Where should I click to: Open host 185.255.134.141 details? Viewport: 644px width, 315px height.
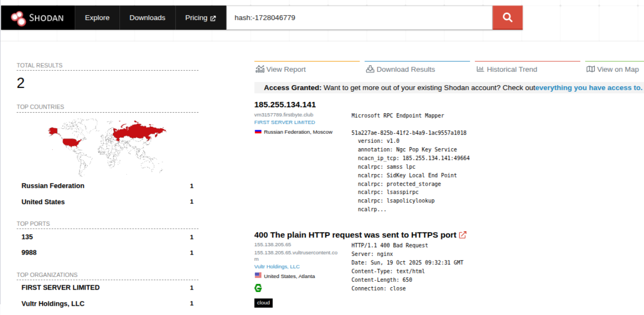pyautogui.click(x=285, y=105)
